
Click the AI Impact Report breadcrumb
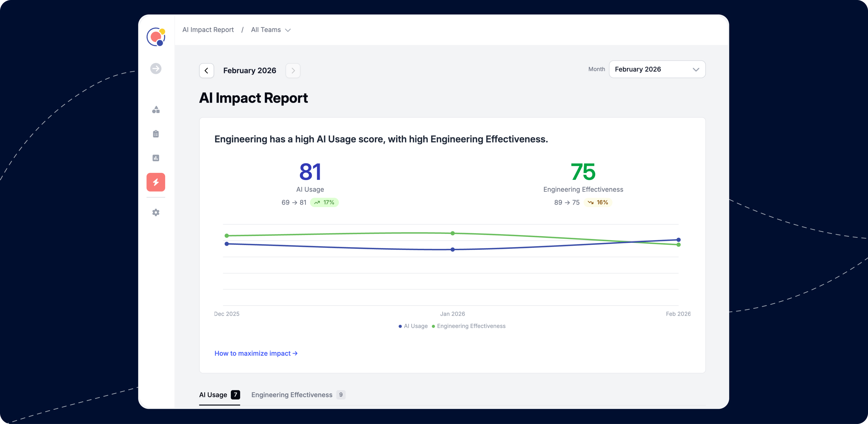pos(208,30)
